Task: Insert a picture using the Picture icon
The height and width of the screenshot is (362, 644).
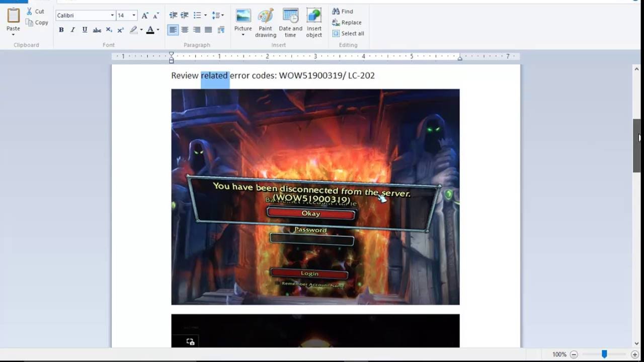Action: (x=243, y=16)
